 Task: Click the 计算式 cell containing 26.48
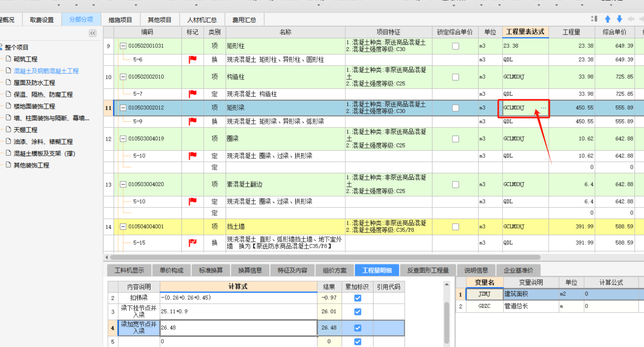[x=238, y=328]
